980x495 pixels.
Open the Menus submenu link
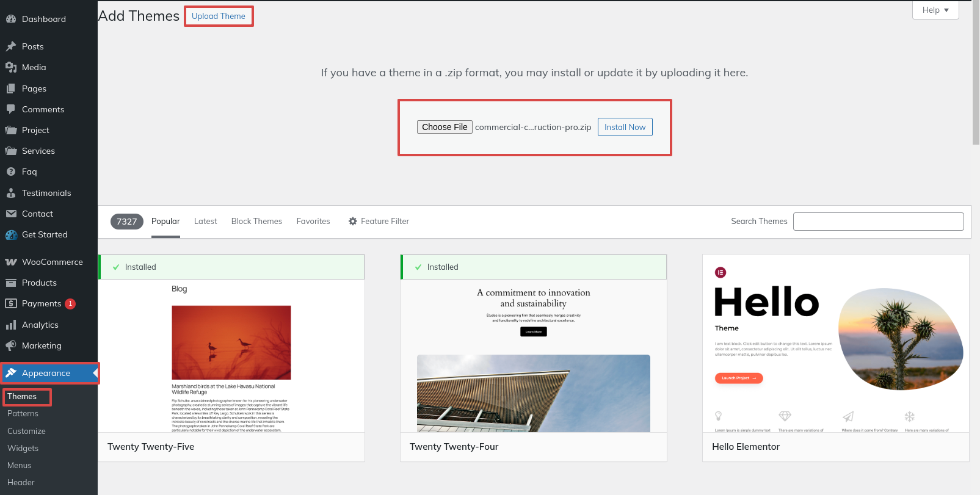[x=20, y=465]
